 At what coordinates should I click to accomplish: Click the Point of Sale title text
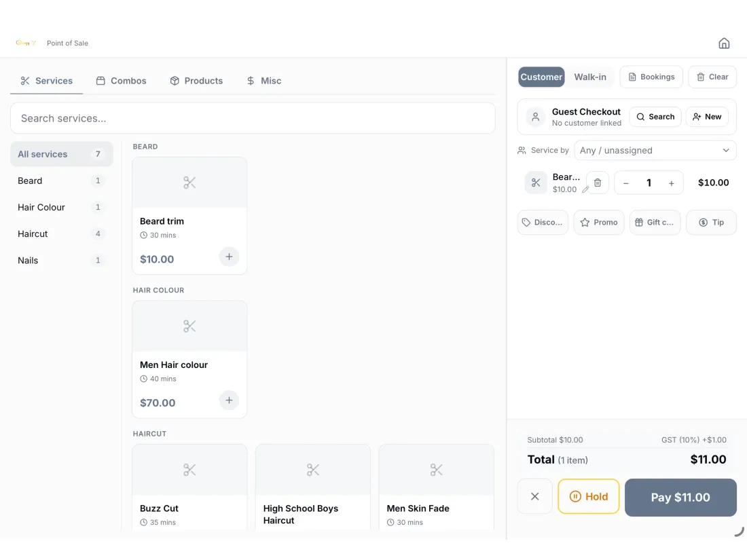[67, 43]
